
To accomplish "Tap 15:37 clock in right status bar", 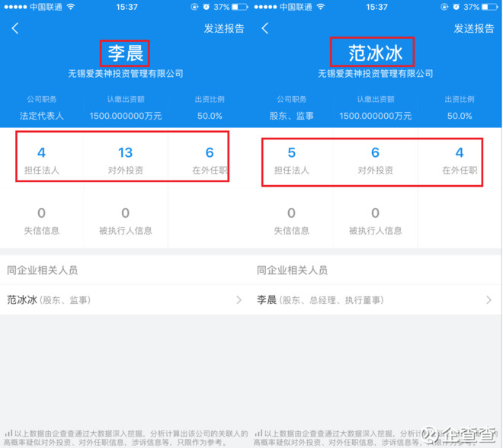I will (x=376, y=7).
